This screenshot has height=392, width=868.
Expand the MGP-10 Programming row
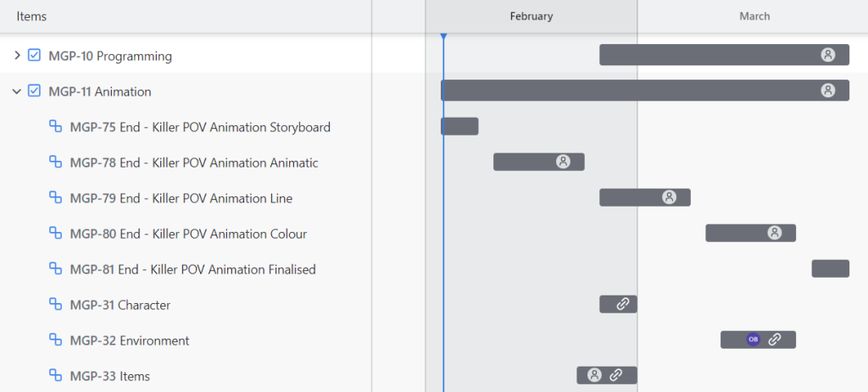pyautogui.click(x=17, y=56)
